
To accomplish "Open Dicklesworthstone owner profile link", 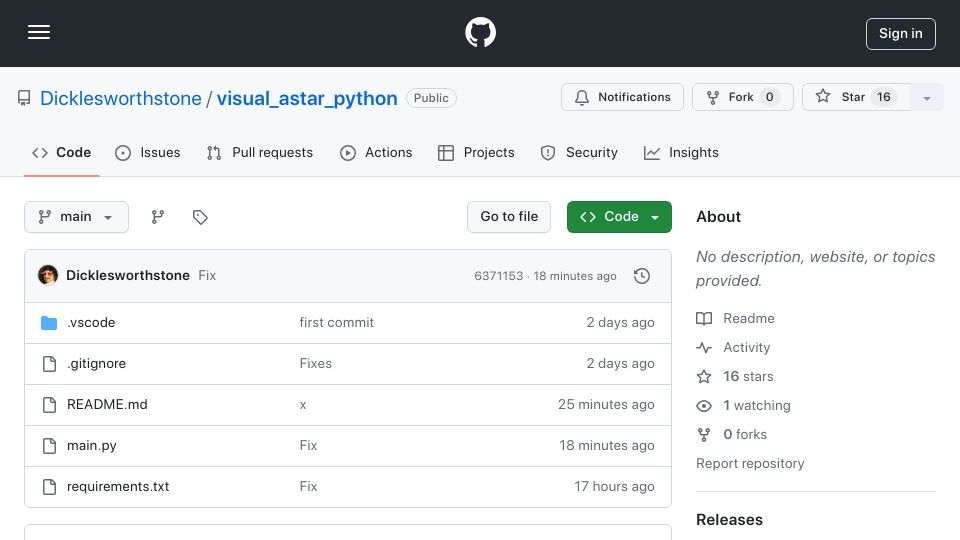I will click(x=121, y=98).
